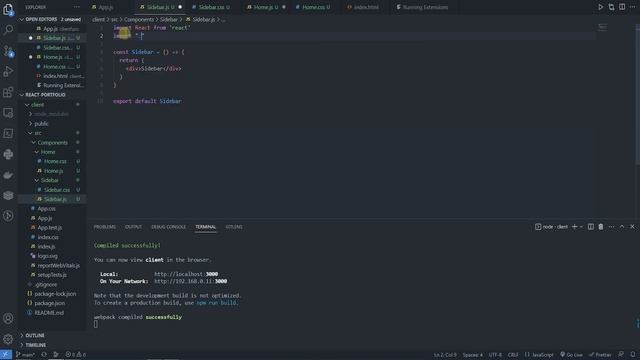Open the remote window indicator in status bar
This screenshot has width=640, height=360.
click(6, 355)
